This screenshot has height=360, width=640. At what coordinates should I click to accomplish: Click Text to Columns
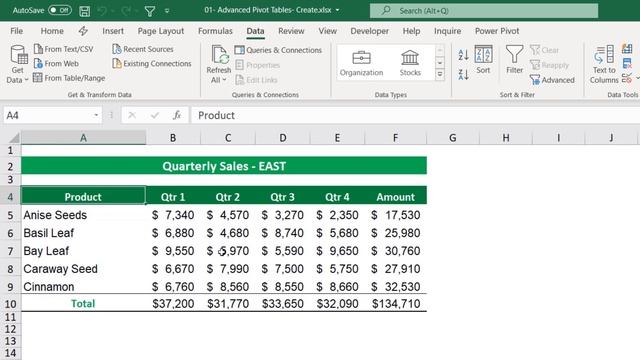[x=604, y=64]
